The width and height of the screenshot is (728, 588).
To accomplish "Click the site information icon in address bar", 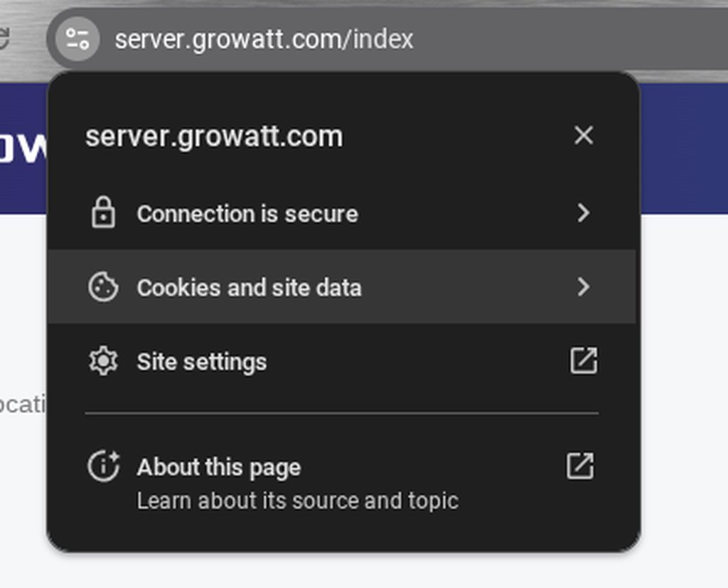I will [x=75, y=38].
